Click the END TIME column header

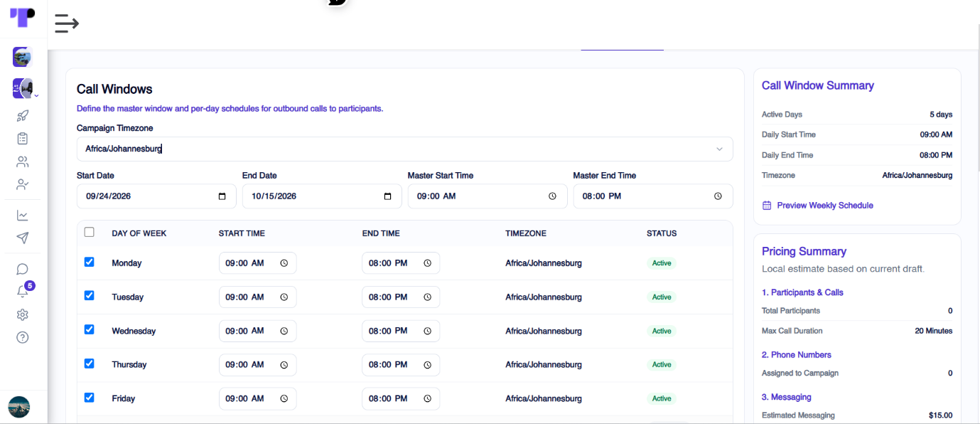[x=381, y=233]
